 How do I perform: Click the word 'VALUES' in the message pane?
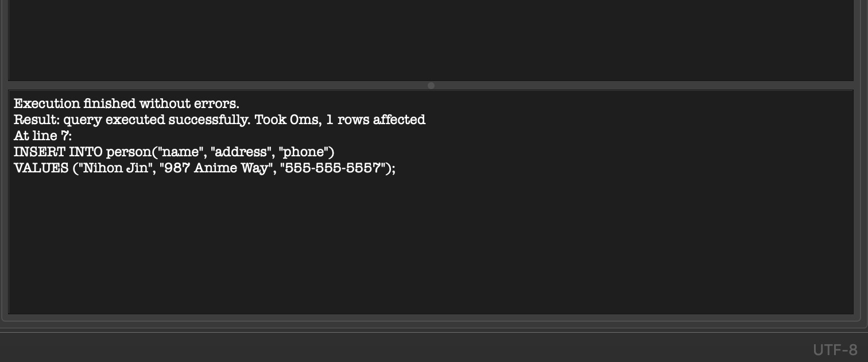click(x=41, y=168)
